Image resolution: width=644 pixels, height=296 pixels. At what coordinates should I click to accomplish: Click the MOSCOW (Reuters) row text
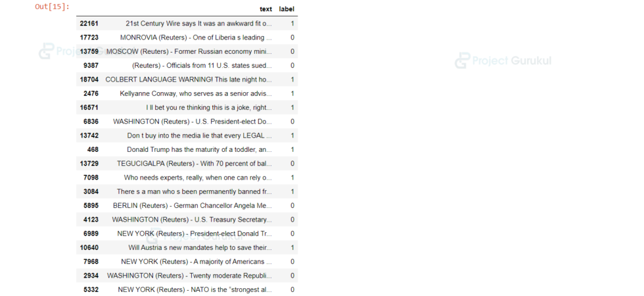click(189, 51)
